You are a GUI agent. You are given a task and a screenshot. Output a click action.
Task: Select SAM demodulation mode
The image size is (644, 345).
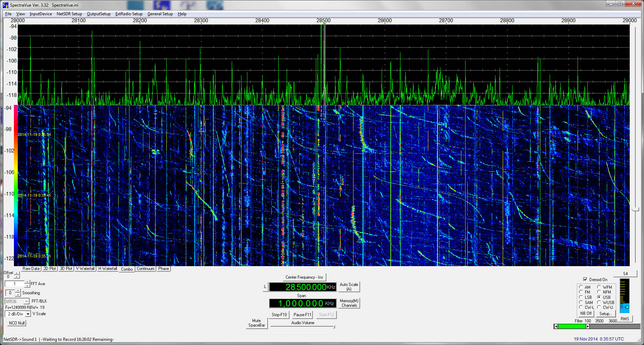pyautogui.click(x=581, y=302)
